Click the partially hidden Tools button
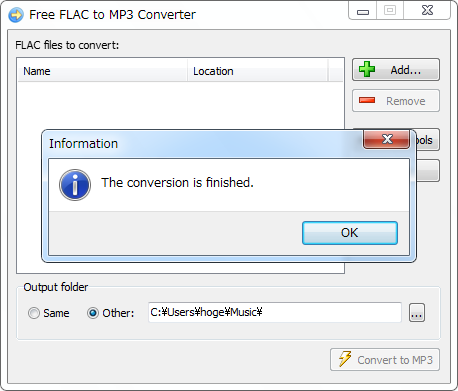 (x=428, y=140)
